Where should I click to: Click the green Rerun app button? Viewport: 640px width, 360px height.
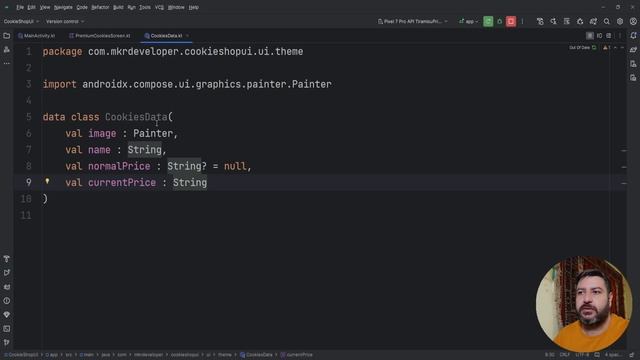click(488, 21)
